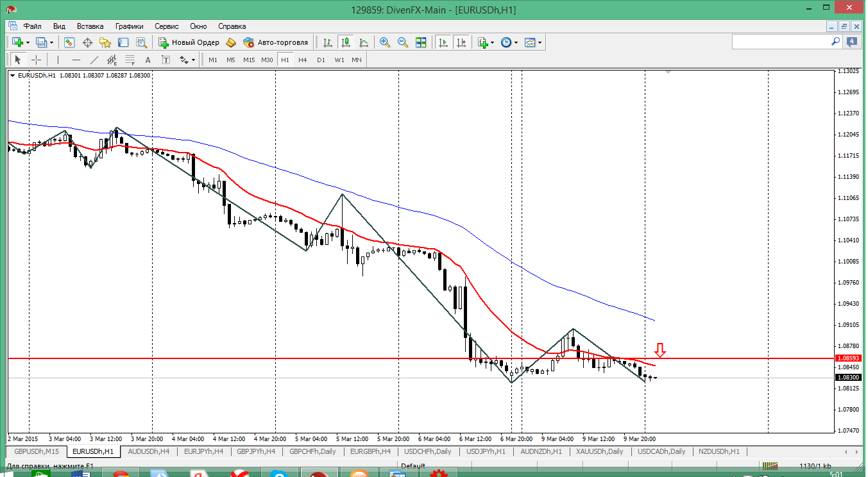
Task: Open the Navigator folder-star icon
Action: click(105, 42)
